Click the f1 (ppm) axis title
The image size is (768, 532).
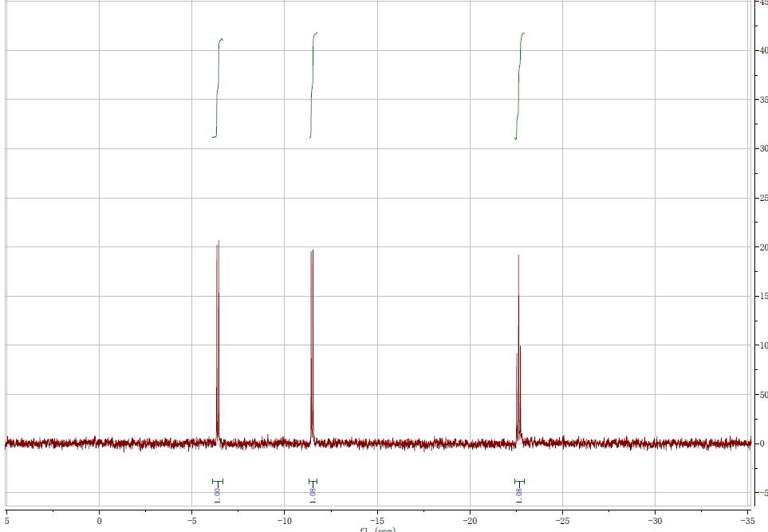[377, 529]
